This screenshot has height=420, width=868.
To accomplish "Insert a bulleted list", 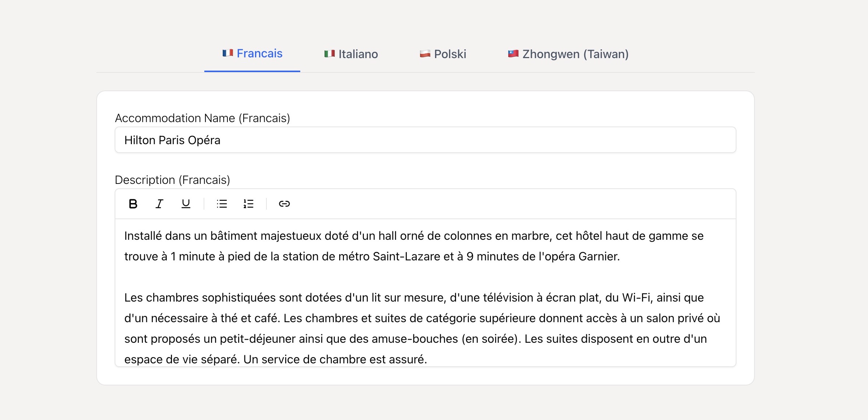I will pyautogui.click(x=222, y=204).
